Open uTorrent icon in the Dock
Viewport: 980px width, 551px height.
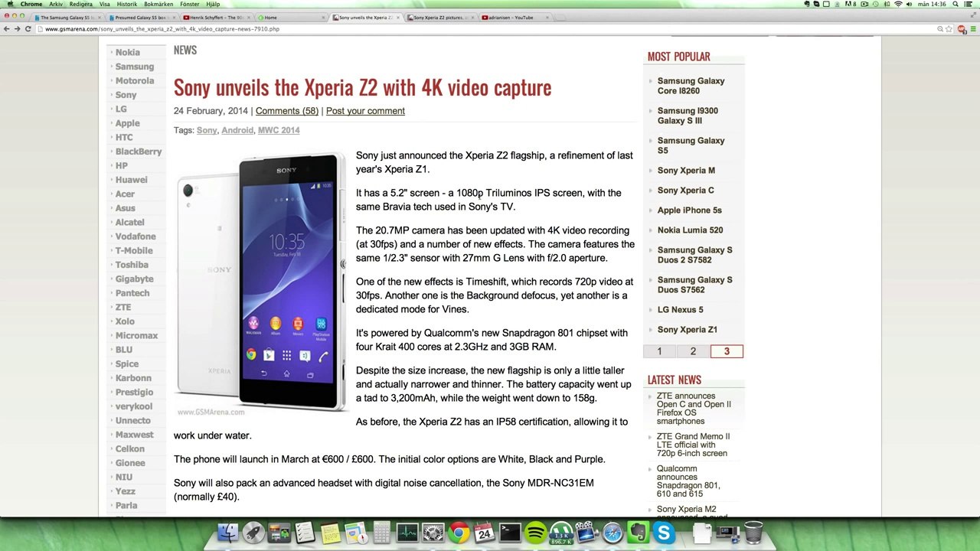click(x=561, y=532)
